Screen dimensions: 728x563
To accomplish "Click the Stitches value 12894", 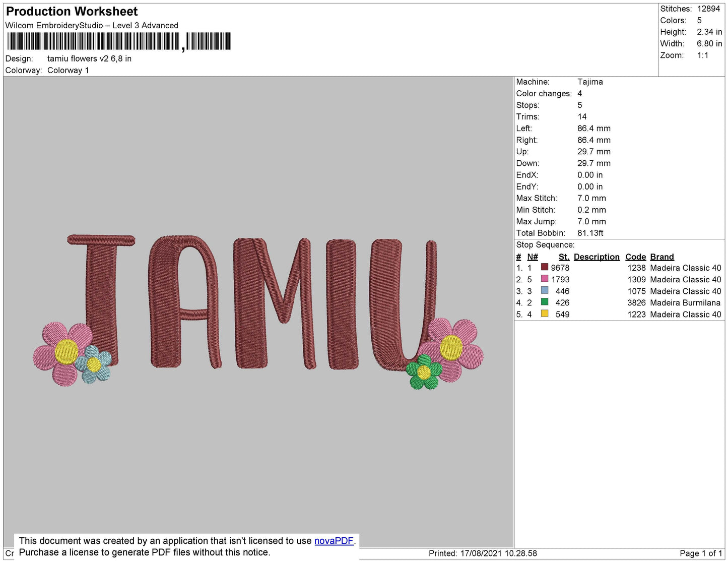I will pos(709,9).
